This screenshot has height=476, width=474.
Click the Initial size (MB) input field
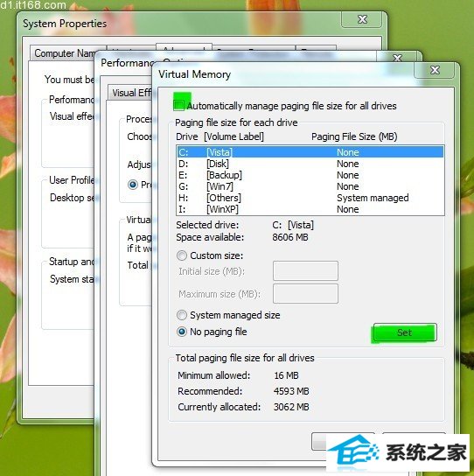click(x=305, y=270)
